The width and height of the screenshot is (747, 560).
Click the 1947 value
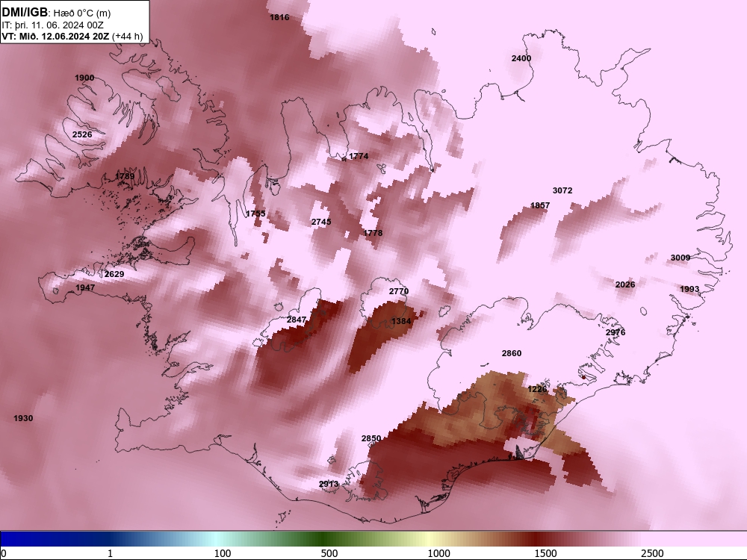[x=85, y=288]
